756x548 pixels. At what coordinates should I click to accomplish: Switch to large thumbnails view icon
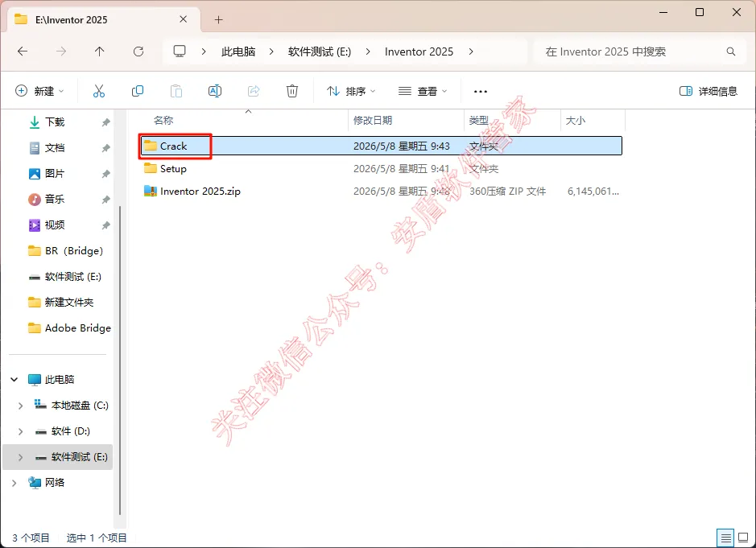click(x=743, y=537)
